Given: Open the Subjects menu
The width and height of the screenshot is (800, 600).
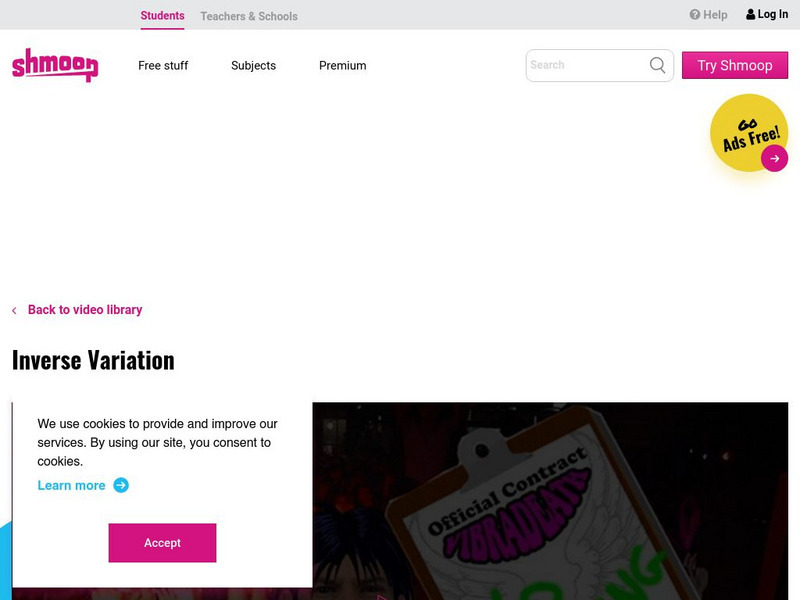Looking at the screenshot, I should (x=253, y=65).
